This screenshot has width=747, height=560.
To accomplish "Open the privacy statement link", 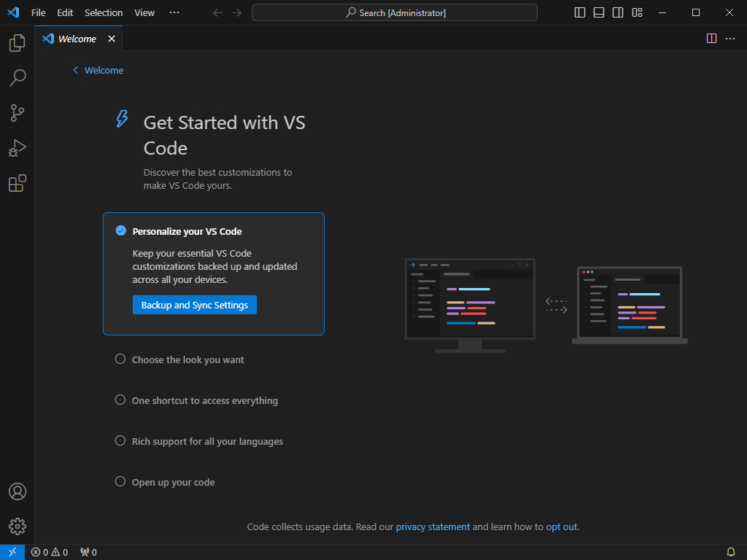I will (433, 526).
